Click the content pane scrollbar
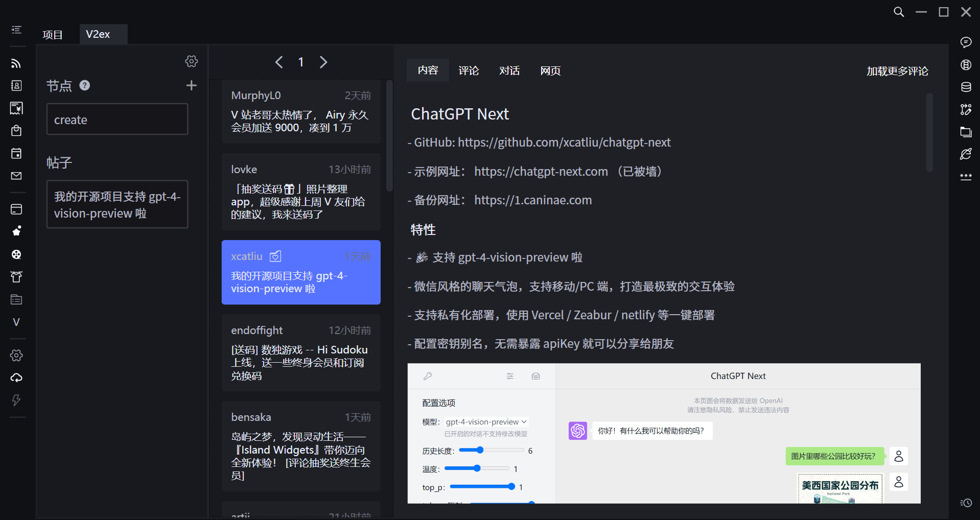The image size is (980, 520). click(929, 132)
